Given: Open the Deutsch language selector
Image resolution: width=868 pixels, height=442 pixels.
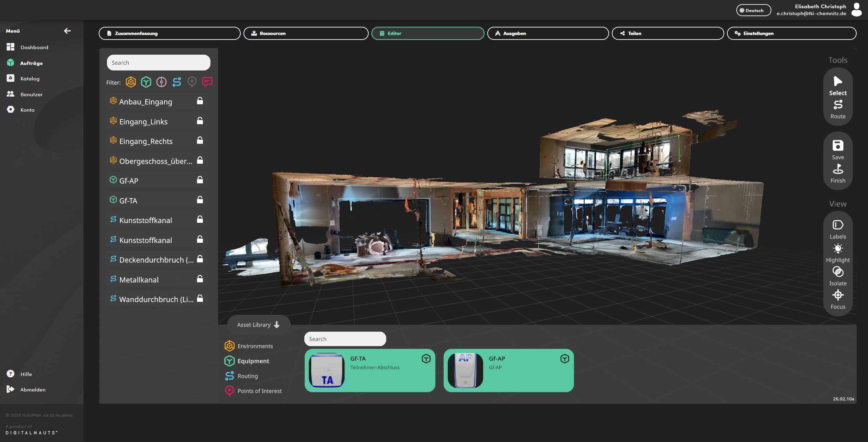Looking at the screenshot, I should 753,10.
